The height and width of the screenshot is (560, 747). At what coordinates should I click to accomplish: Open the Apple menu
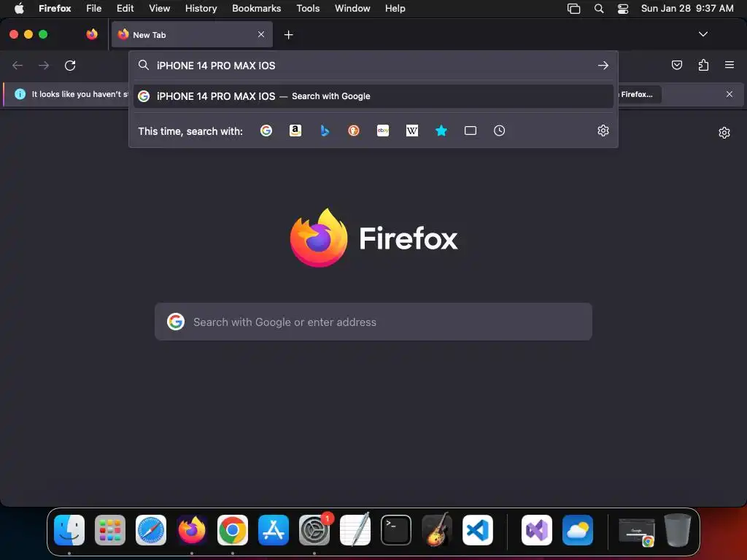[19, 8]
